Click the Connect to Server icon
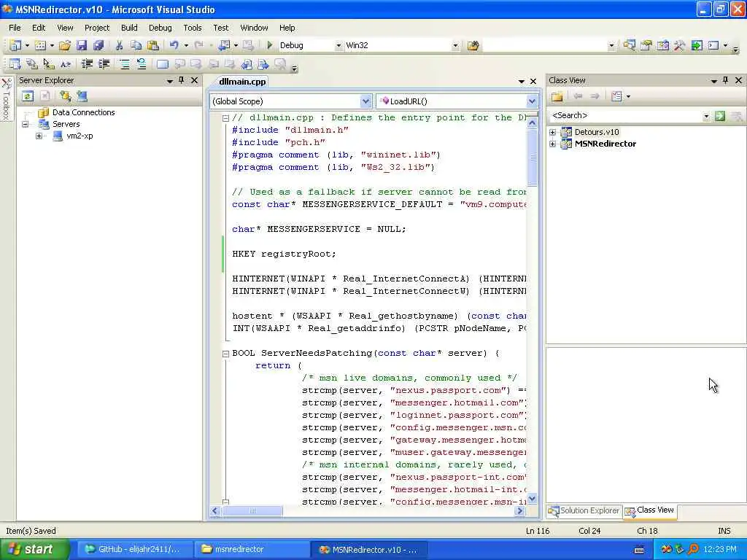 [x=82, y=96]
